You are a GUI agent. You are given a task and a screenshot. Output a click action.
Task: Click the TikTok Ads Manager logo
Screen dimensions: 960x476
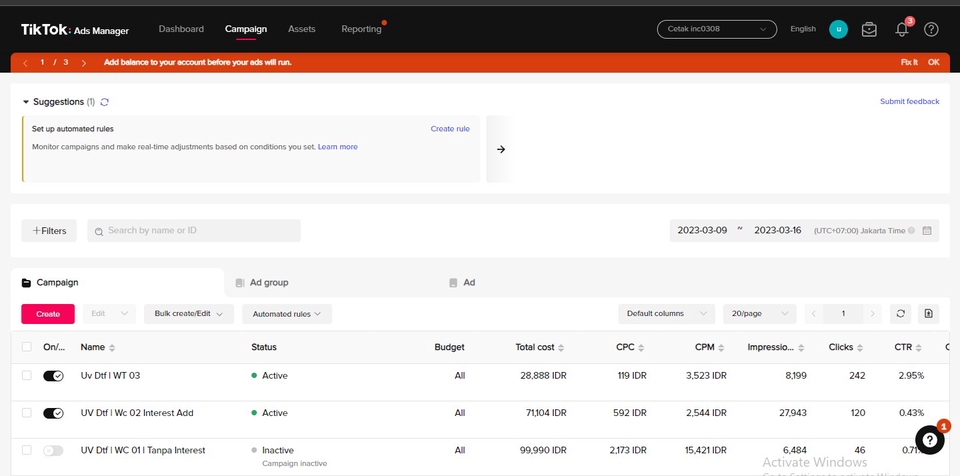tap(75, 30)
